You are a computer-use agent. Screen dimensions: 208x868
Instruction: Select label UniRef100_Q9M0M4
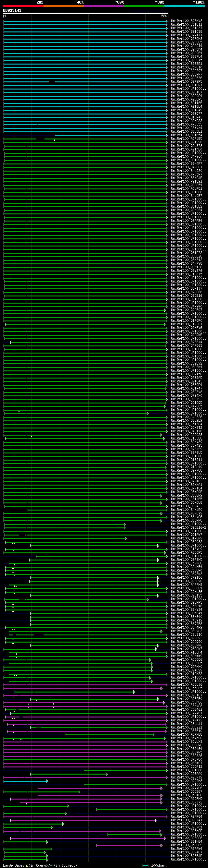coord(187,50)
